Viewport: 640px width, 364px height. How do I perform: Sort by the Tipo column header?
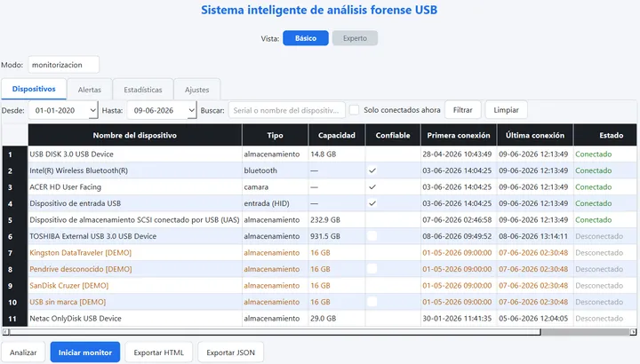(275, 135)
